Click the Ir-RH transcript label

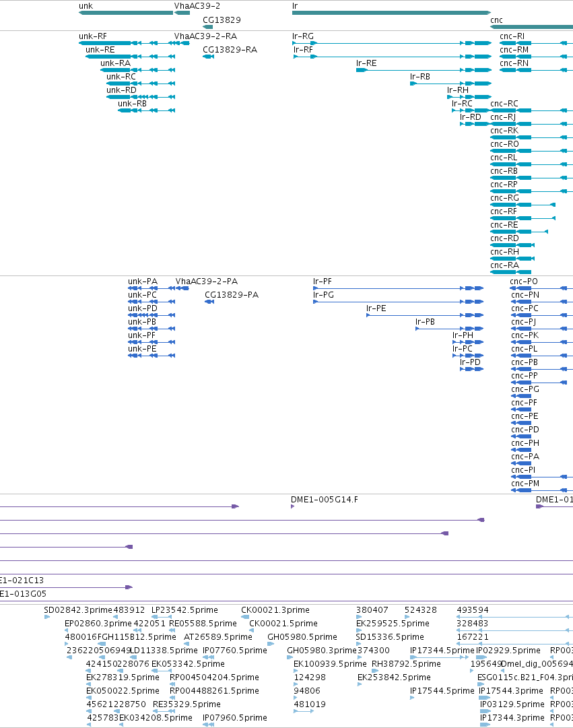(458, 90)
